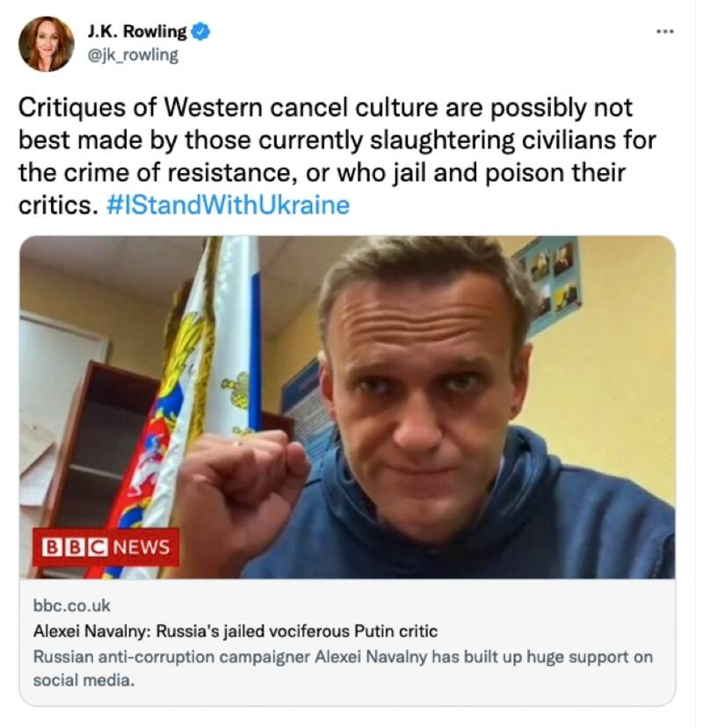Click the words 'social media.' in card
703x728 pixels.
tap(83, 681)
